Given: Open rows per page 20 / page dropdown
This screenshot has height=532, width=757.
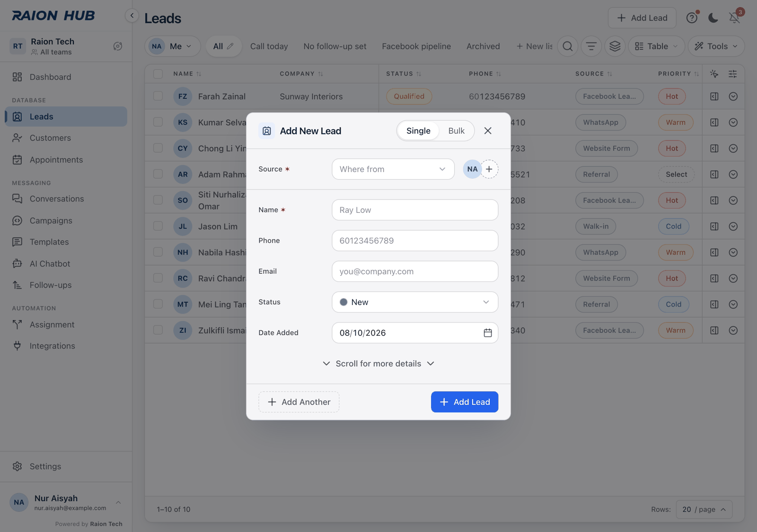Looking at the screenshot, I should (x=704, y=509).
